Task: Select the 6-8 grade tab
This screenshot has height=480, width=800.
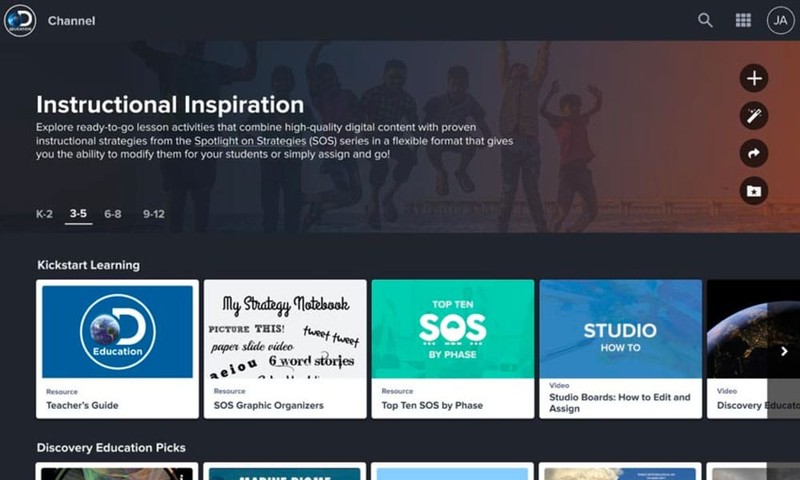Action: [113, 214]
